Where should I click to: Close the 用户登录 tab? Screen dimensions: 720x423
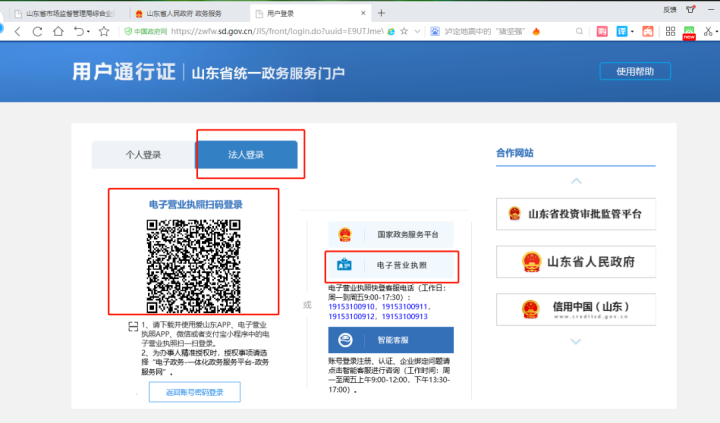[363, 13]
